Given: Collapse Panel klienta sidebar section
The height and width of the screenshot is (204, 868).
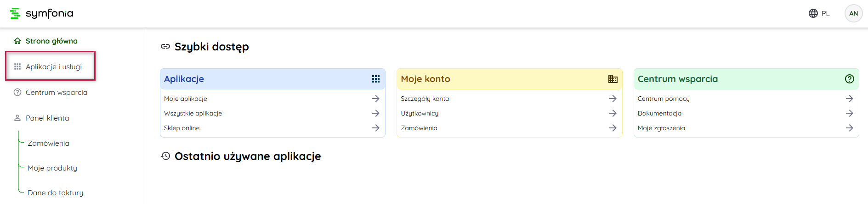Looking at the screenshot, I should coord(47,118).
